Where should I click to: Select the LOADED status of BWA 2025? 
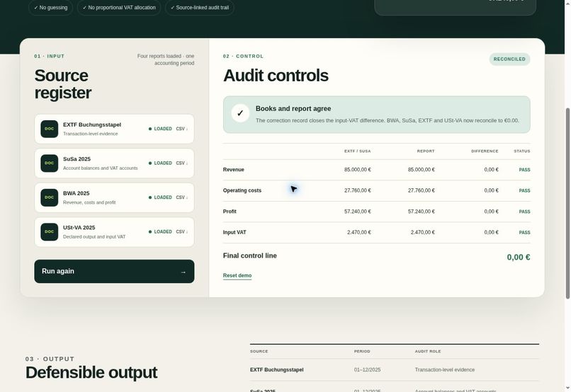pyautogui.click(x=160, y=197)
